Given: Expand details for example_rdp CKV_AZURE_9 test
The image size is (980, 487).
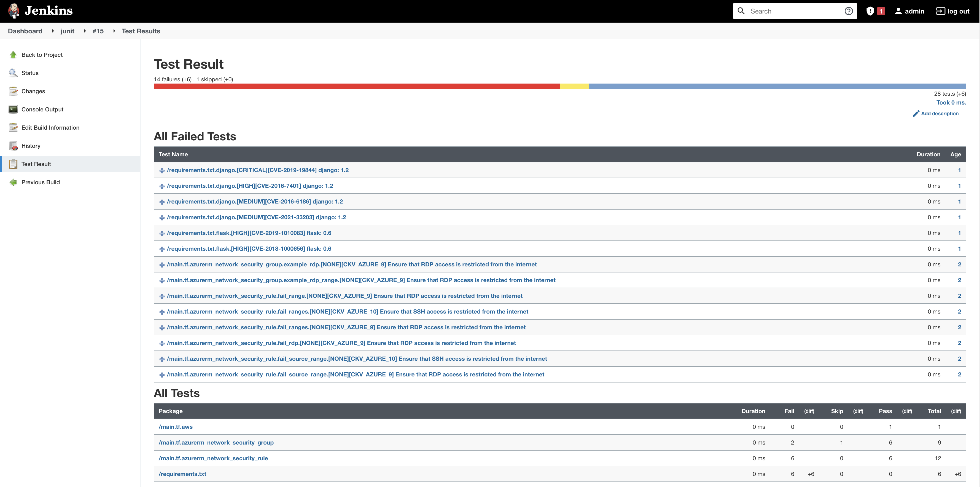Looking at the screenshot, I should pyautogui.click(x=162, y=265).
